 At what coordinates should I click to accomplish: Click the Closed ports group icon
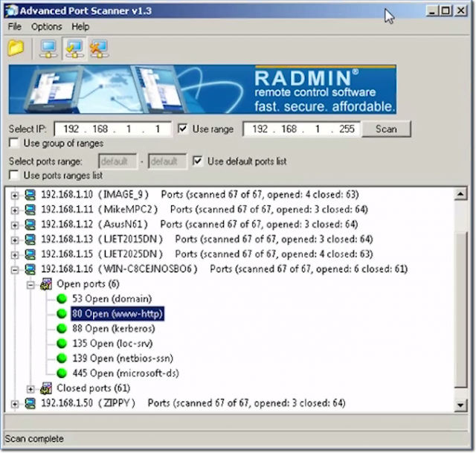point(46,388)
